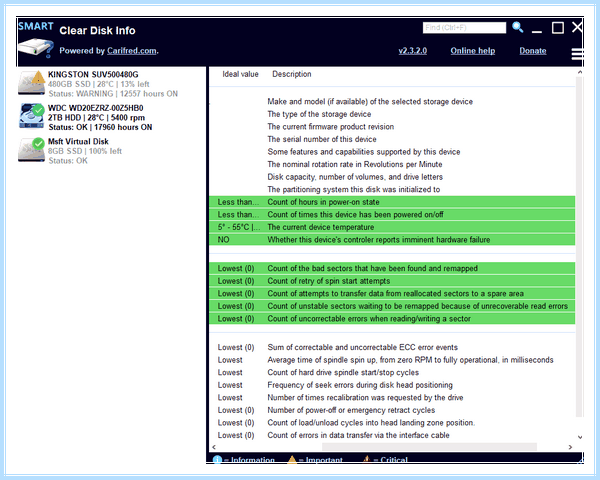Click the blue Information legend icon

(217, 459)
